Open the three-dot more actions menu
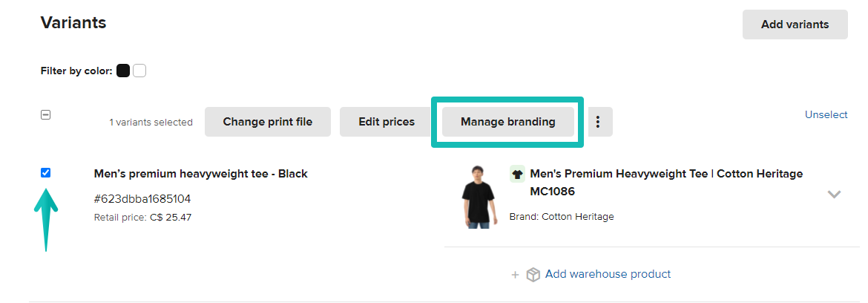This screenshot has width=868, height=303. click(x=599, y=122)
